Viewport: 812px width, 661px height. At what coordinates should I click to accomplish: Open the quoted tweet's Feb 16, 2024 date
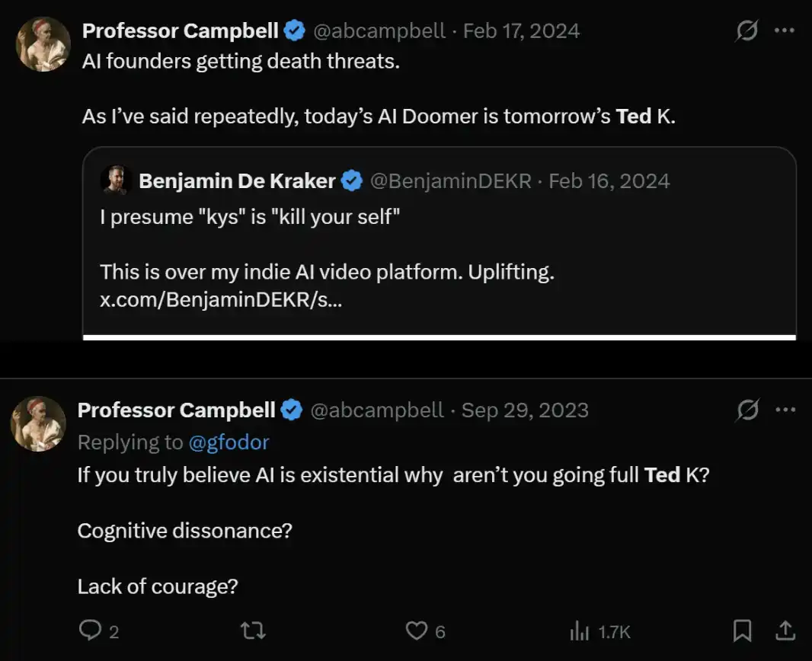click(609, 180)
